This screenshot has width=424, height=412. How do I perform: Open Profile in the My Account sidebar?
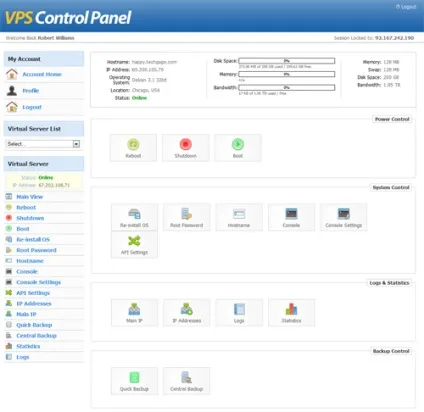tap(31, 91)
